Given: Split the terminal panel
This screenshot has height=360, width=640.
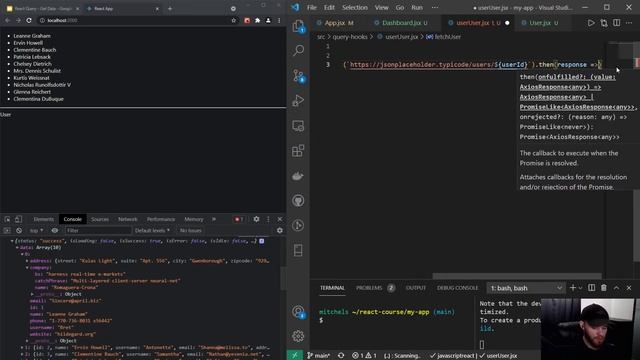Looking at the screenshot, I should pos(591,288).
